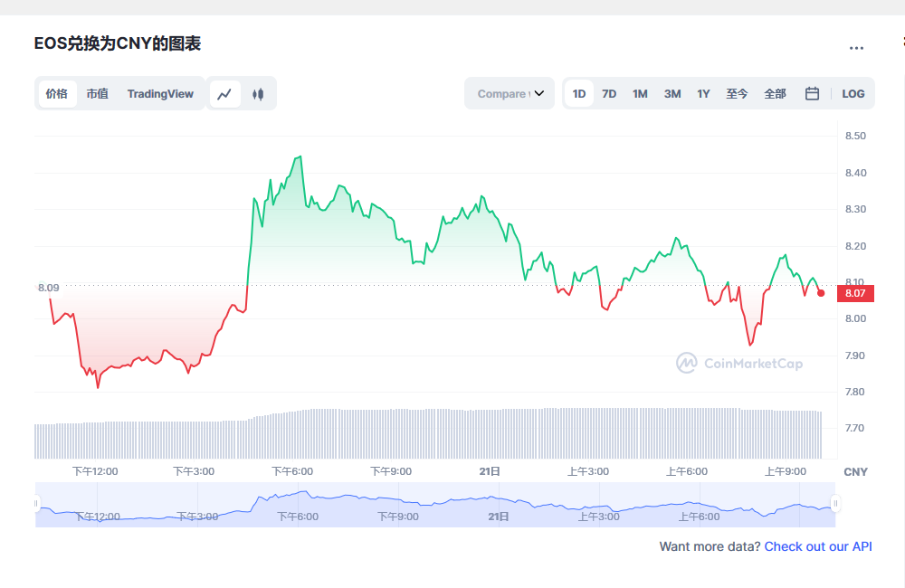The height and width of the screenshot is (588, 905).
Task: Select the 1D time range
Action: (x=579, y=93)
